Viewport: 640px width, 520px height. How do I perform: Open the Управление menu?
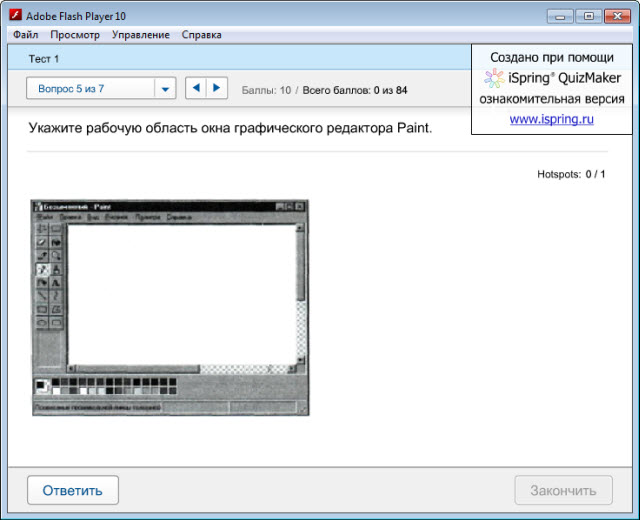(x=141, y=35)
